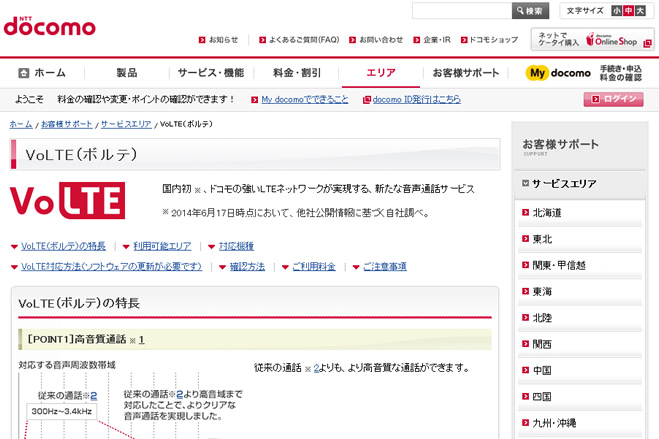Viewport: 659px width, 439px height.
Task: Select 北海道 in sidebar
Action: [547, 213]
